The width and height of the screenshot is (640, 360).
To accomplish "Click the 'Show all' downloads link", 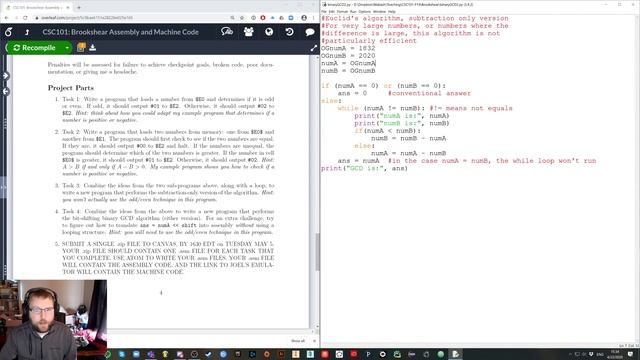I will (x=298, y=341).
